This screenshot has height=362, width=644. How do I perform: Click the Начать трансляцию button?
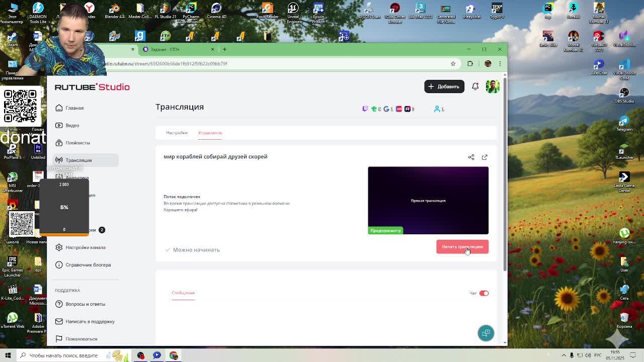(462, 246)
